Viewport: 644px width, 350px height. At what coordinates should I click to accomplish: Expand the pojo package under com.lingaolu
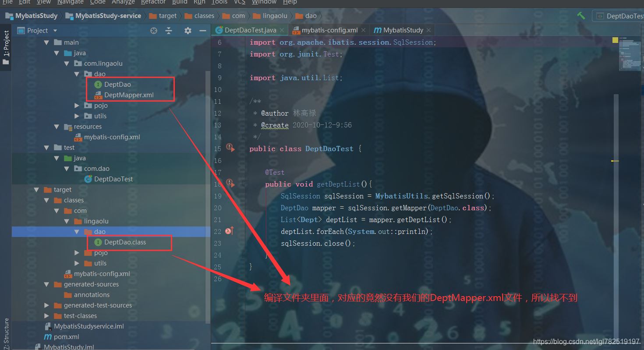point(77,106)
